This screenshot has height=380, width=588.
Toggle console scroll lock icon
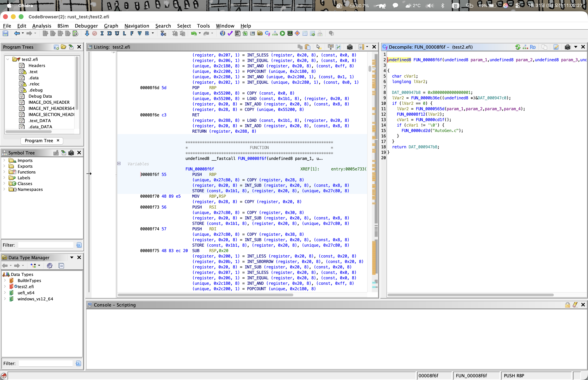pos(567,305)
